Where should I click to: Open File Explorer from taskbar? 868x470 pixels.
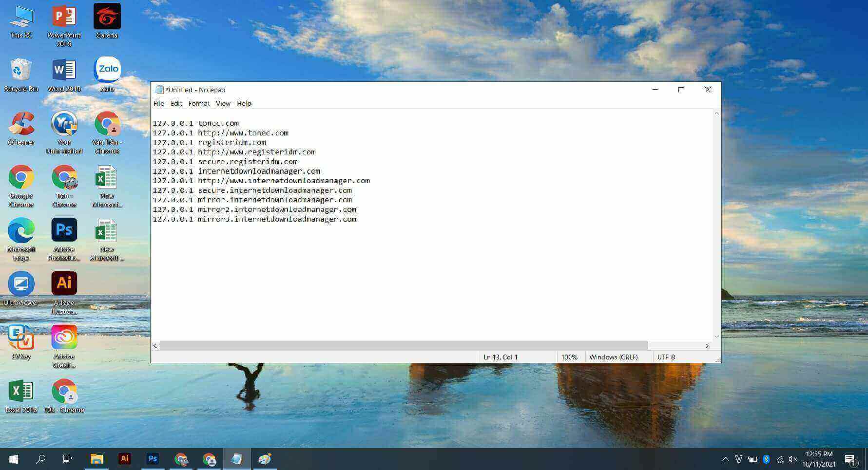click(x=96, y=459)
